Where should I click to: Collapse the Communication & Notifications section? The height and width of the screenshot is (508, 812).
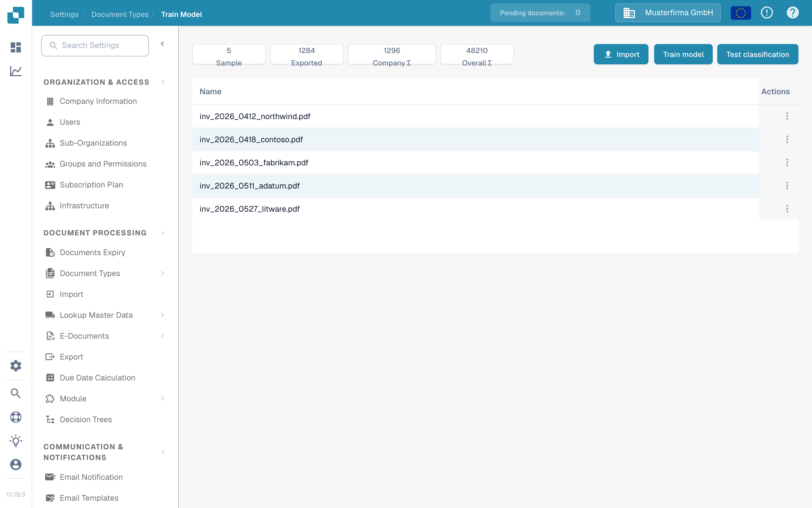(163, 452)
